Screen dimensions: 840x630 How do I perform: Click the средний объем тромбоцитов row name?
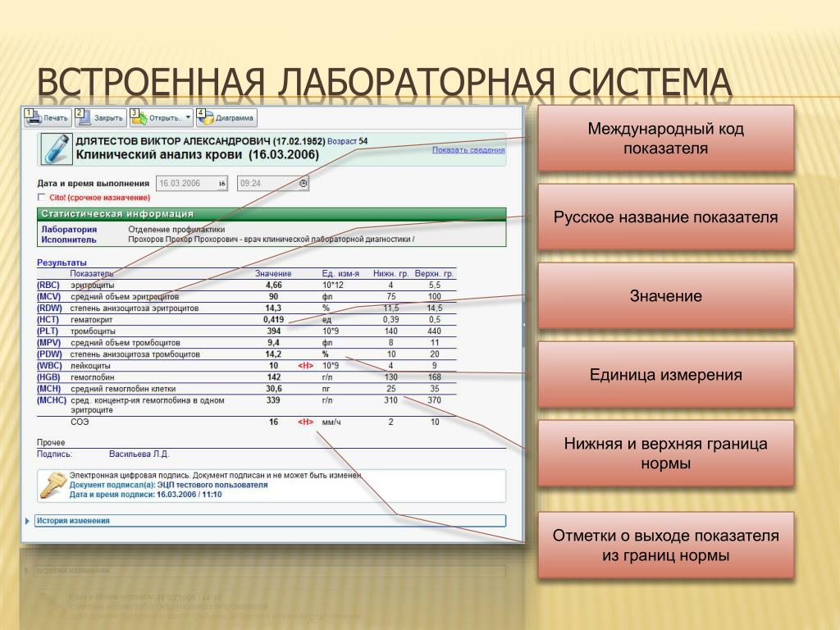click(x=126, y=343)
